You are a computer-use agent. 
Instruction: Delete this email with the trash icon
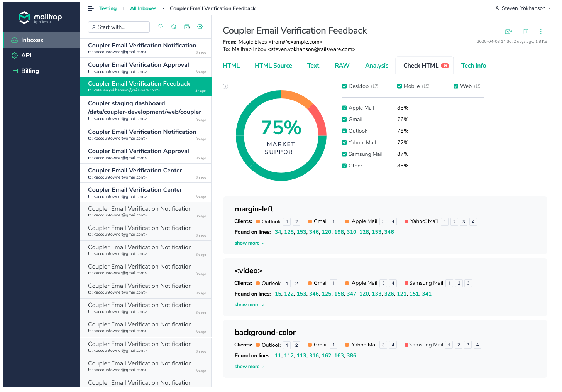pos(525,32)
